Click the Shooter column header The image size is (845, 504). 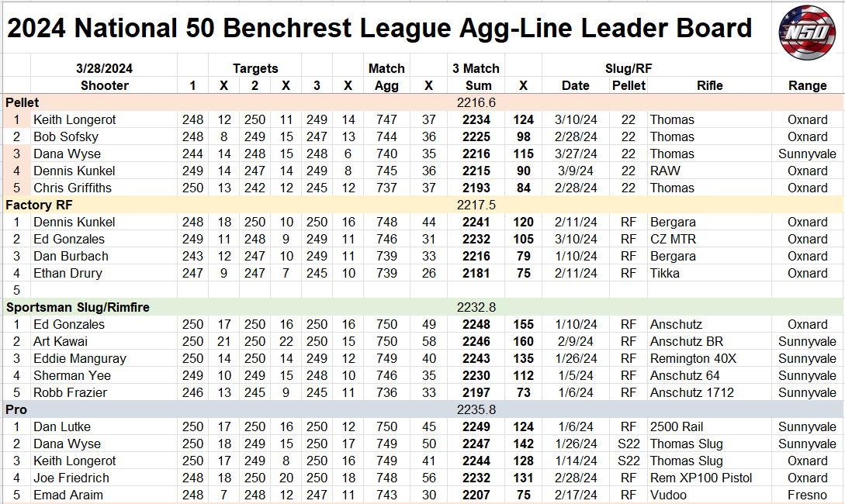104,85
